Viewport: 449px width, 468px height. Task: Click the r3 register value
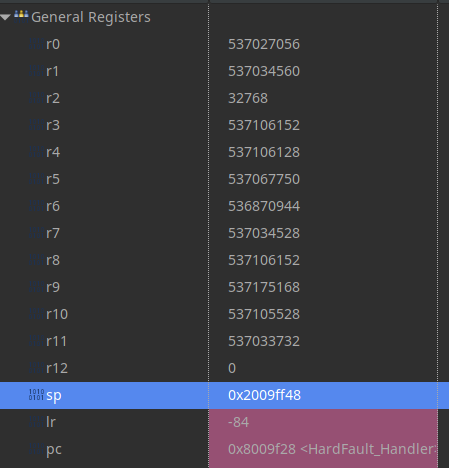(264, 125)
